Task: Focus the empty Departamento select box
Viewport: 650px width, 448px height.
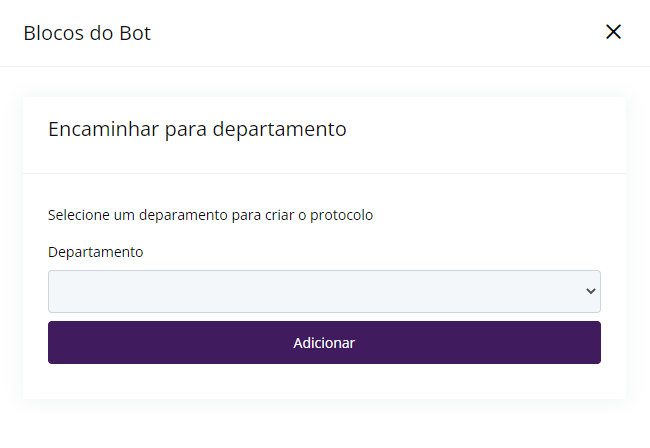Action: 324,291
